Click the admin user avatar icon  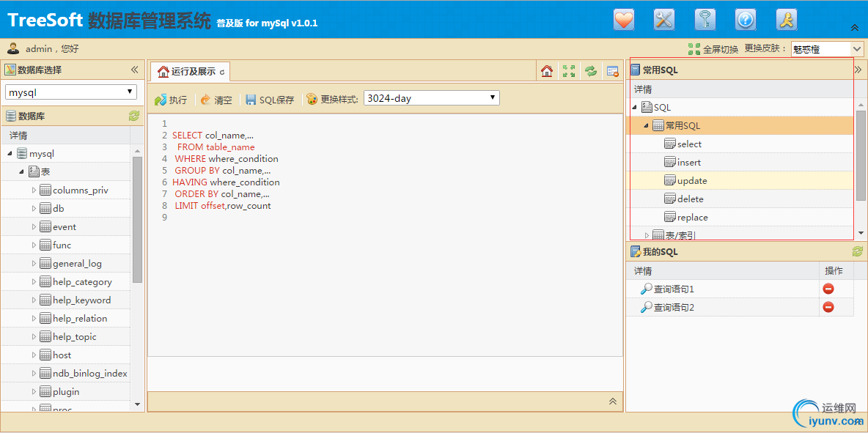pyautogui.click(x=12, y=48)
